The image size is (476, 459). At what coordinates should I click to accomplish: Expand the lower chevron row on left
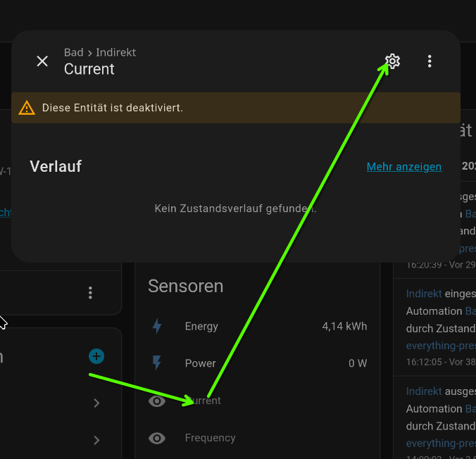click(96, 441)
